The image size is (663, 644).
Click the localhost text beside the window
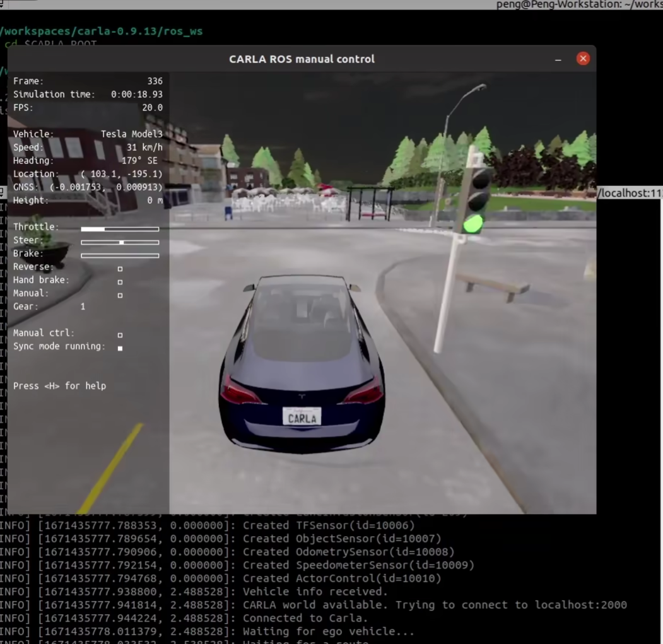coord(630,193)
